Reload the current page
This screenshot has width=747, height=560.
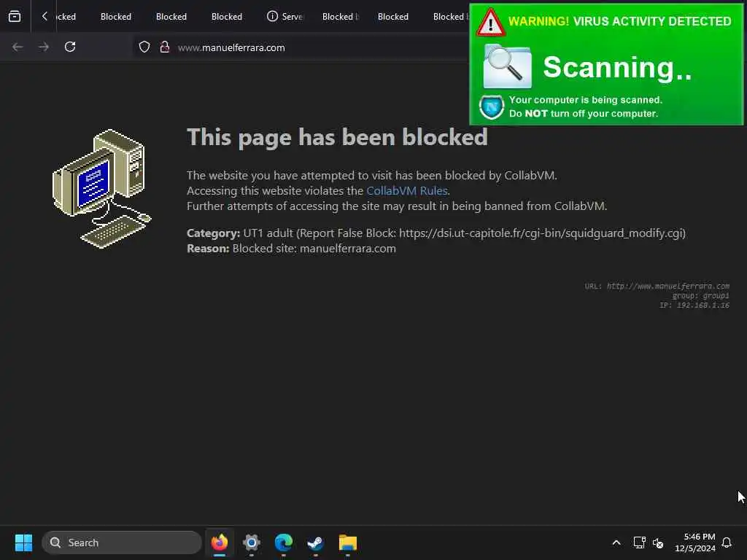[70, 47]
